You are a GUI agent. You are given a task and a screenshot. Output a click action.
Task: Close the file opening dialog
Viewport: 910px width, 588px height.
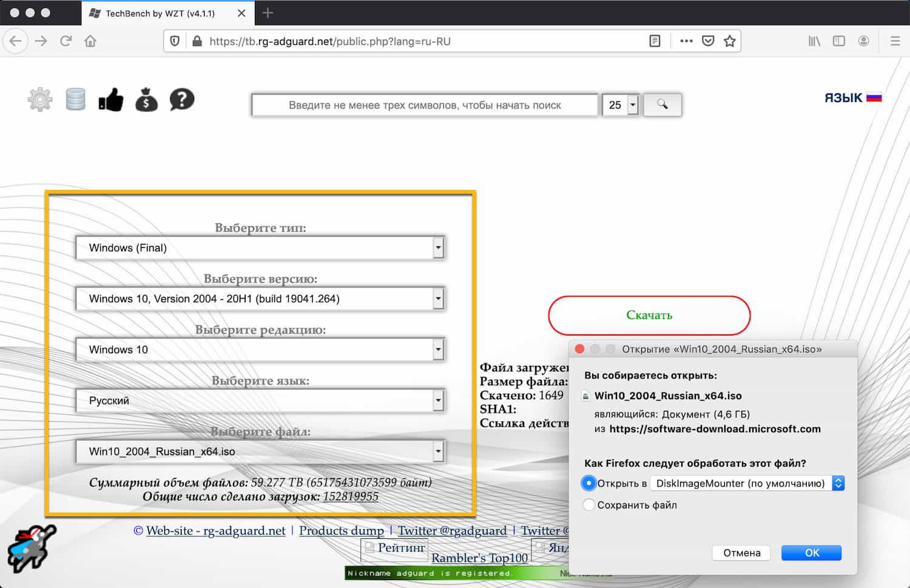click(x=579, y=349)
